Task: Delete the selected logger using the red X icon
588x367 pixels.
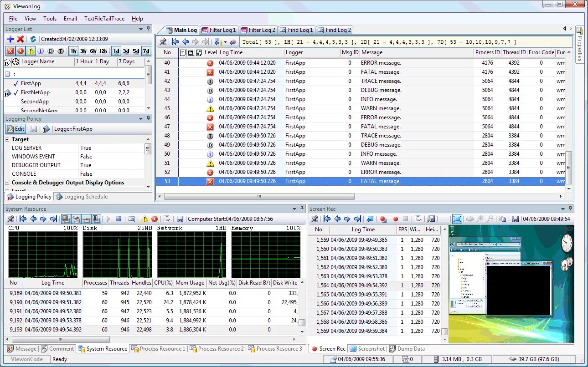Action: click(x=21, y=39)
